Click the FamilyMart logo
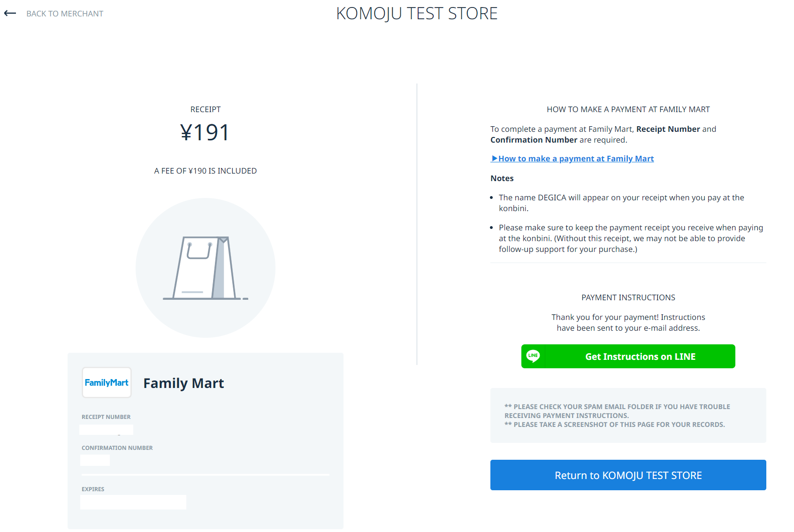This screenshot has width=794, height=532. coord(107,383)
